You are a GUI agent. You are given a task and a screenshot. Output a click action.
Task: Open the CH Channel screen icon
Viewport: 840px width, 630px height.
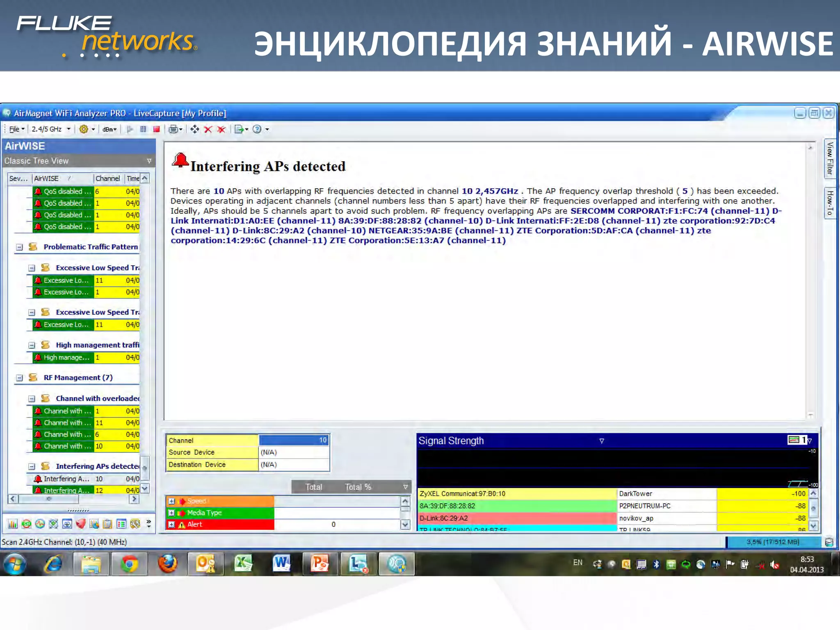coord(26,524)
